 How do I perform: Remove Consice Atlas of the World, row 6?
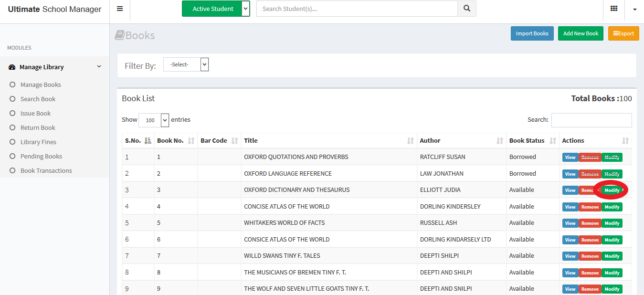[590, 240]
